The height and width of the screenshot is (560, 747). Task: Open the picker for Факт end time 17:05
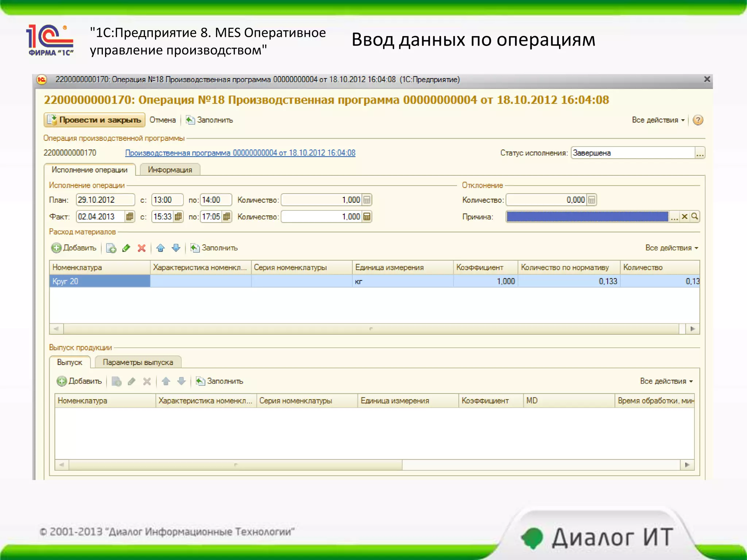point(227,217)
